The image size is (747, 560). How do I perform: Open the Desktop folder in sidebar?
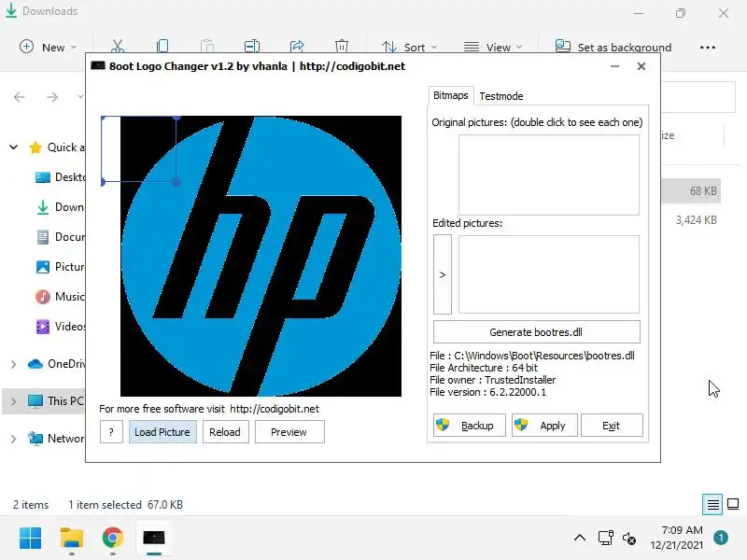60,177
